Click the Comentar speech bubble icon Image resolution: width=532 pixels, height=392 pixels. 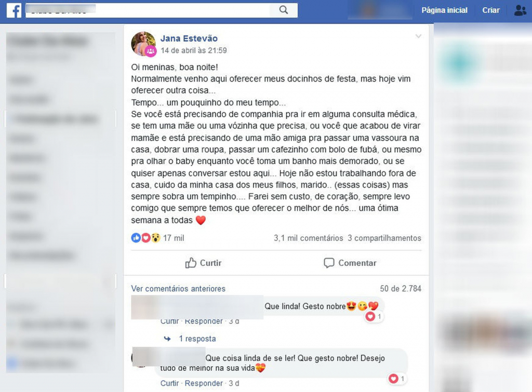click(x=329, y=263)
